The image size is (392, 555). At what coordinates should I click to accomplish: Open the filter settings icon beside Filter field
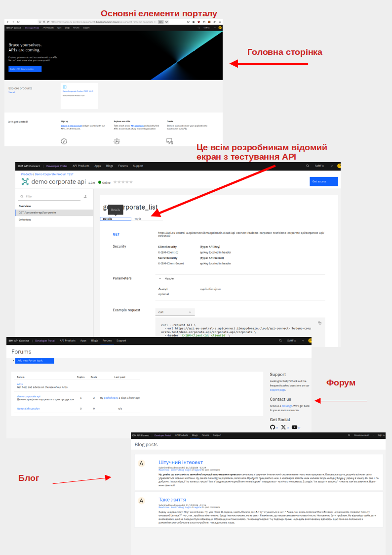pyautogui.click(x=85, y=196)
